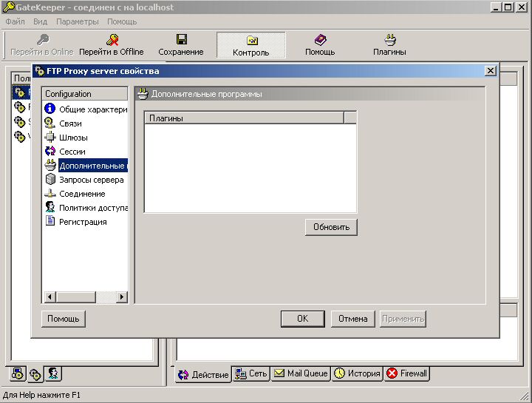Click the Плагины column header
The width and height of the screenshot is (532, 403).
(245, 118)
